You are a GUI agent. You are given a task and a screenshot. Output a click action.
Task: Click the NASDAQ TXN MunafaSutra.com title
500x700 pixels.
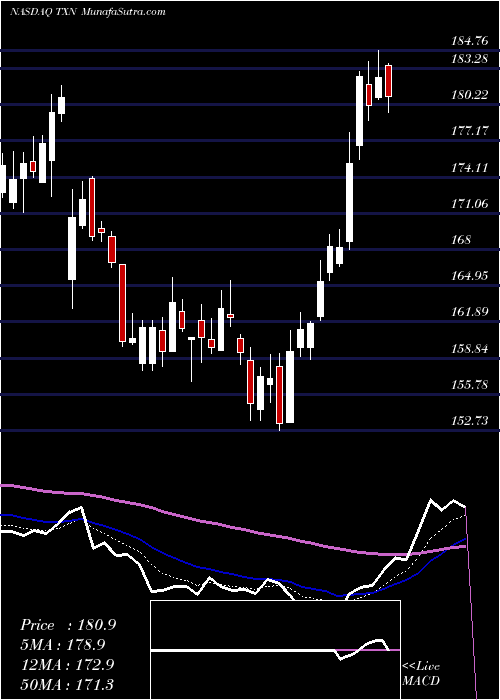click(88, 12)
